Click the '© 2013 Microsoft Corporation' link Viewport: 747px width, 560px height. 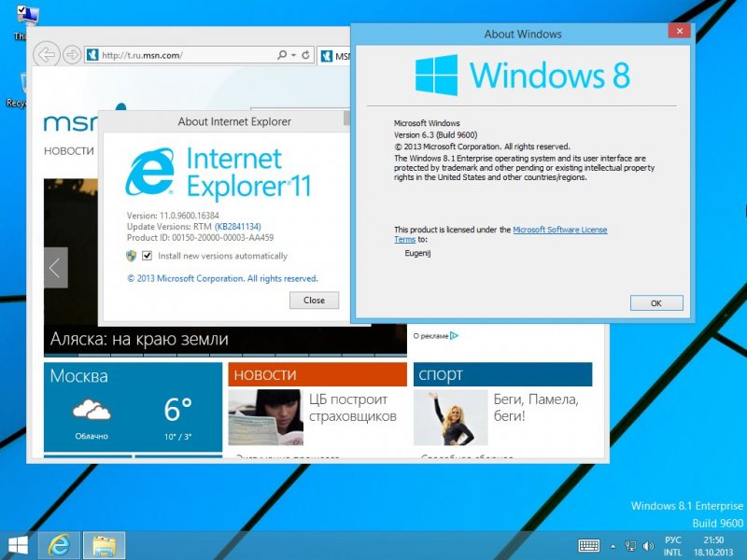click(222, 278)
